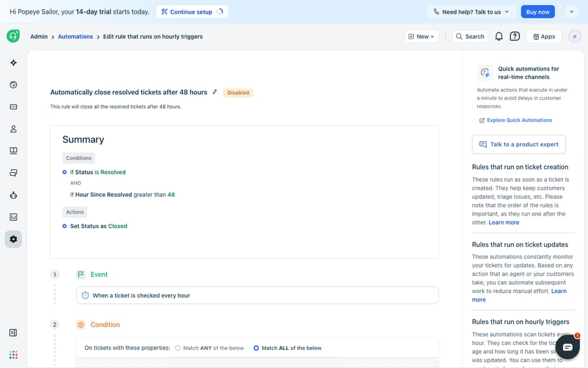Viewport: 588px width, 368px height.
Task: Open the Search box
Action: pyautogui.click(x=470, y=37)
